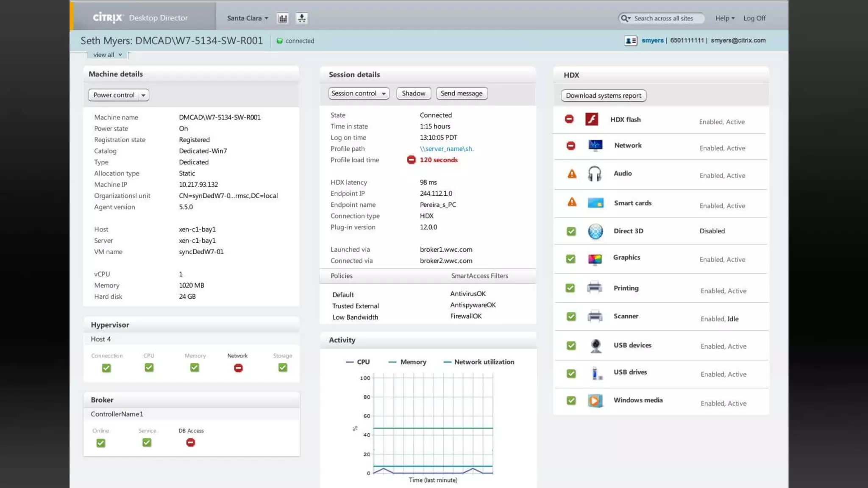Click the Graphics green status checkbox
Screen dimensions: 868x488
(x=571, y=259)
